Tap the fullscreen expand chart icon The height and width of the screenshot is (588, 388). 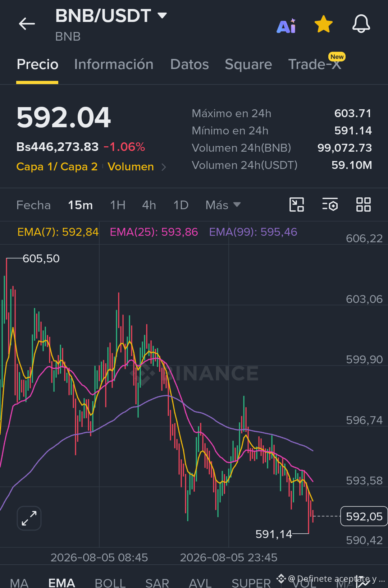29,518
